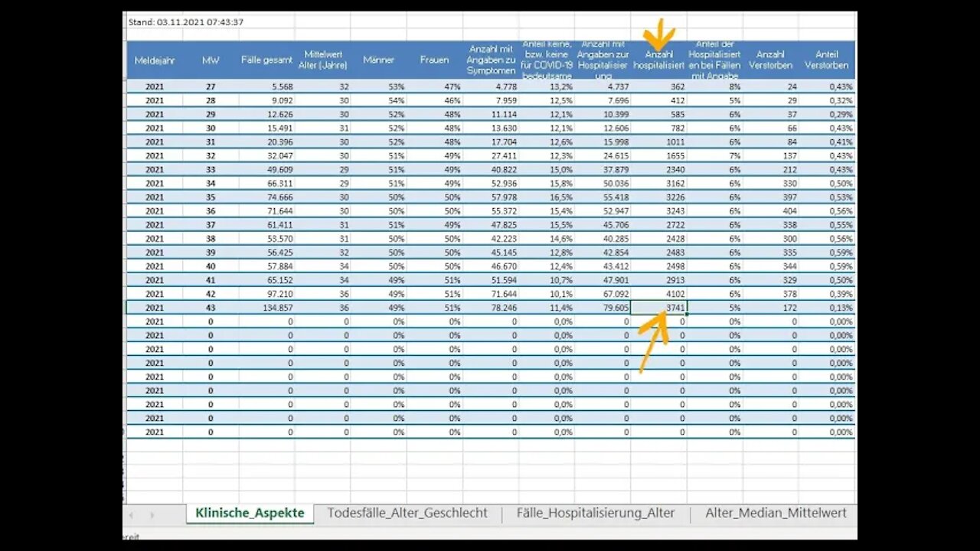Select the 'Anteil Verstorben' header cell
Image resolution: width=980 pixels, height=551 pixels.
click(x=827, y=60)
